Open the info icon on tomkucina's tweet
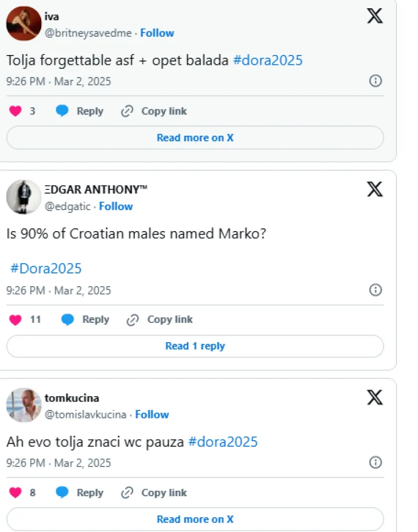418x532 pixels. point(376,463)
